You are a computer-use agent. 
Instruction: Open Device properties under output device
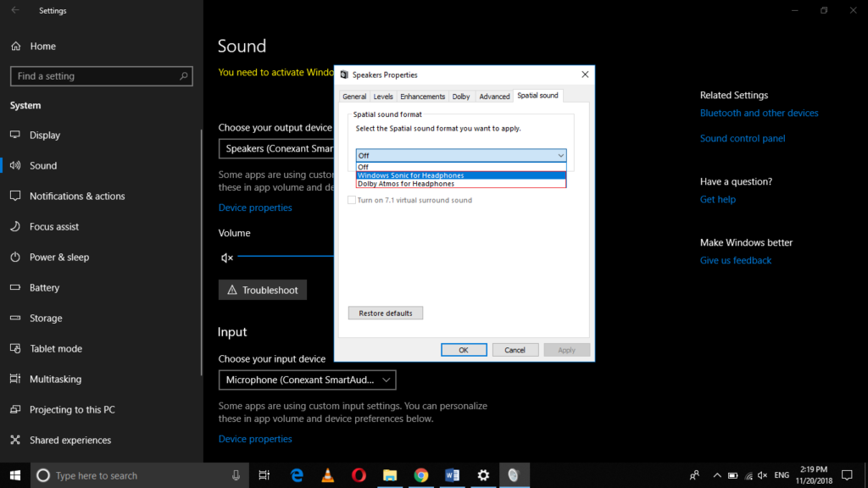(255, 208)
